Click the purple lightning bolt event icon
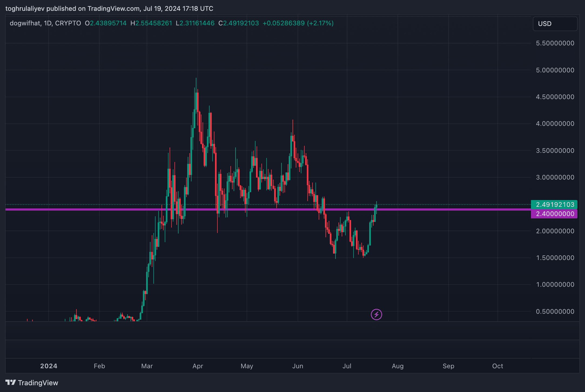This screenshot has width=585, height=392. pos(376,315)
